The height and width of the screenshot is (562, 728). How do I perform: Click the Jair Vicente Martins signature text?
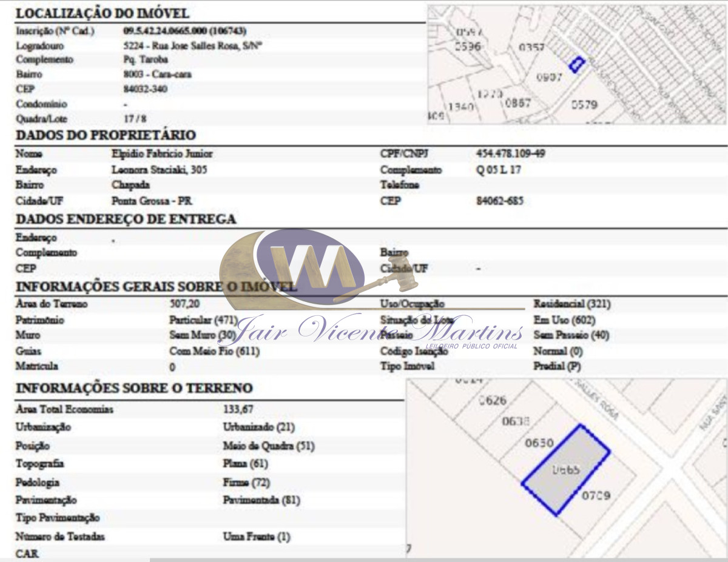[377, 332]
